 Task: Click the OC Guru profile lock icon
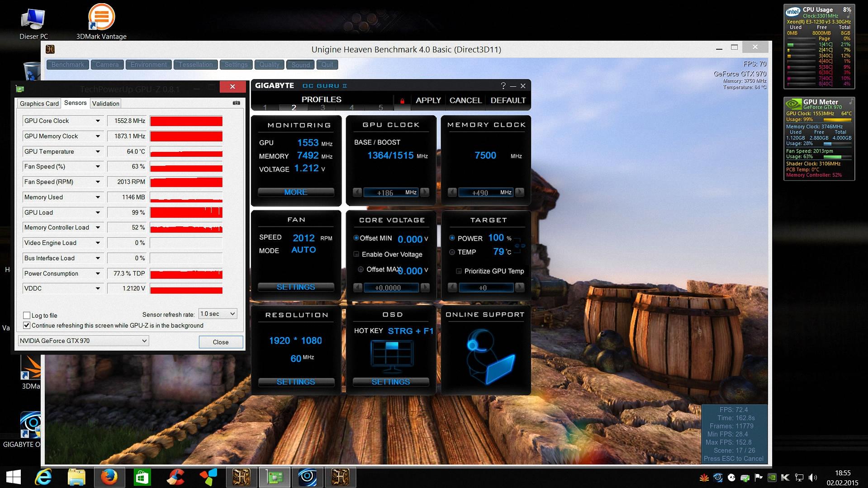pos(402,101)
